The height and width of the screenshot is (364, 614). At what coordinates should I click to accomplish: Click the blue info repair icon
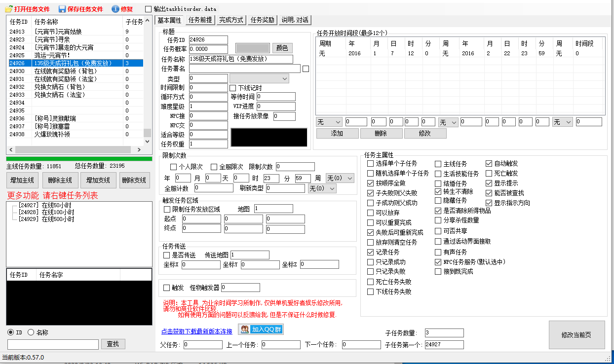click(x=115, y=9)
